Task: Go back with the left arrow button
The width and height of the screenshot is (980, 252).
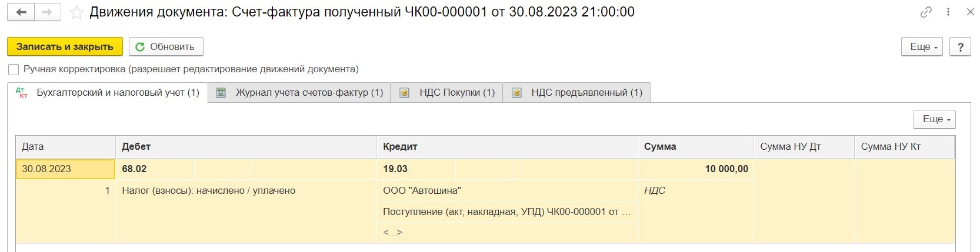Action: (21, 12)
